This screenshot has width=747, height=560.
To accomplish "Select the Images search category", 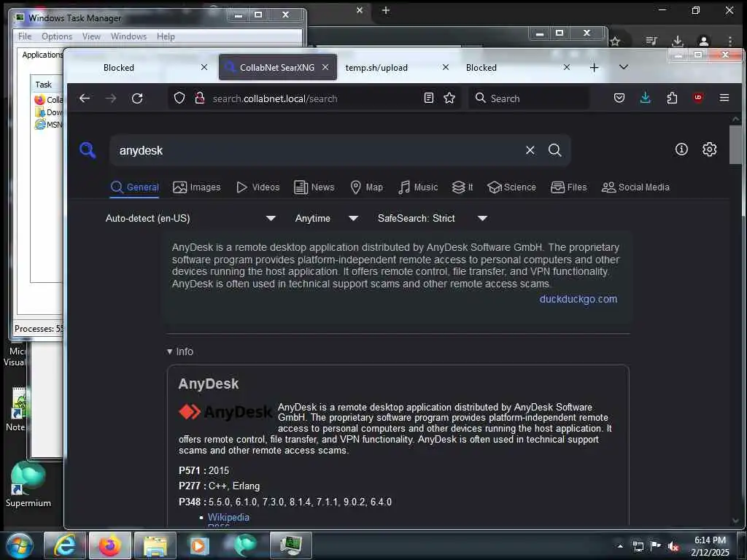I will pyautogui.click(x=197, y=187).
